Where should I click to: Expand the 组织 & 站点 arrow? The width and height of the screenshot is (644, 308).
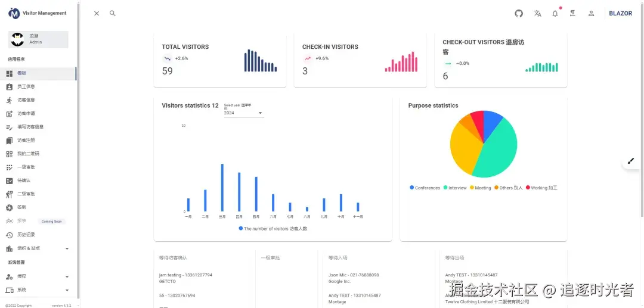point(67,248)
